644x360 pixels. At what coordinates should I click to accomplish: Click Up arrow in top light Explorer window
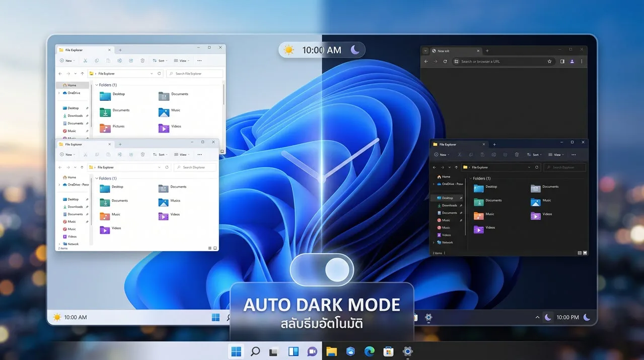click(82, 74)
